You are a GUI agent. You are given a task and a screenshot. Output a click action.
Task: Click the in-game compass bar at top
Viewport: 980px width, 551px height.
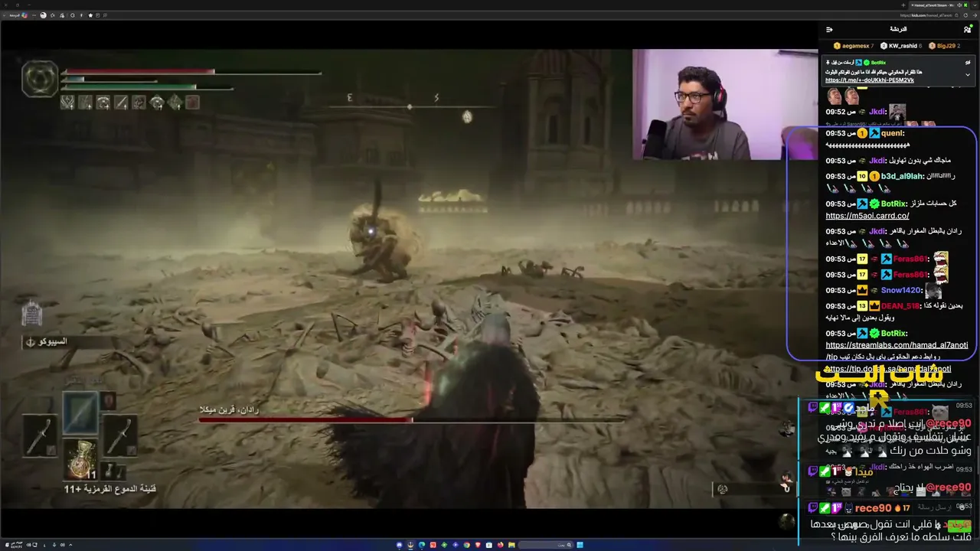pyautogui.click(x=410, y=106)
